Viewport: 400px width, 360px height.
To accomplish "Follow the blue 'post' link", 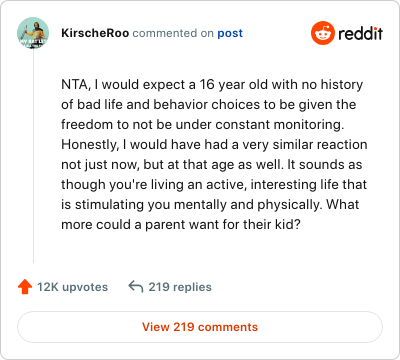I will pos(230,33).
